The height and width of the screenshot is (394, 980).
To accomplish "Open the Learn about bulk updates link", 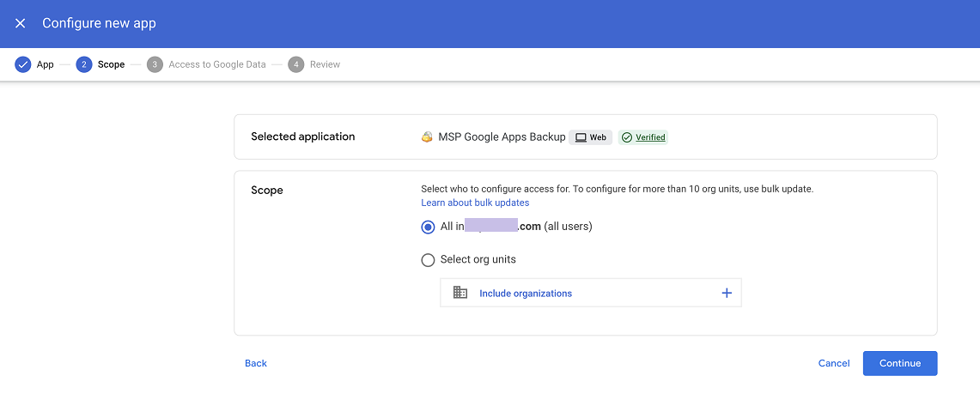I will click(475, 203).
